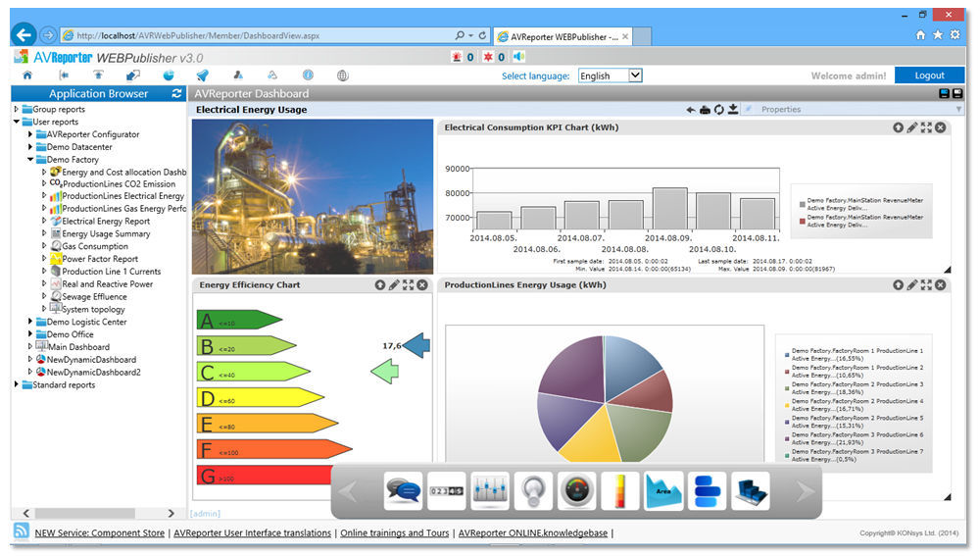Edit the Energy Efficiency Chart widget
Viewport: 980px width, 556px height.
pyautogui.click(x=394, y=285)
